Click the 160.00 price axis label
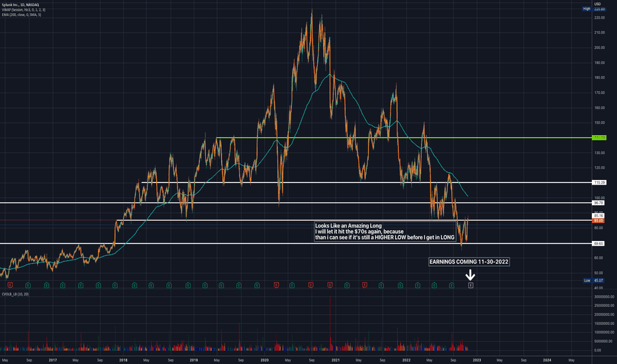This screenshot has height=364, width=617. pos(599,108)
